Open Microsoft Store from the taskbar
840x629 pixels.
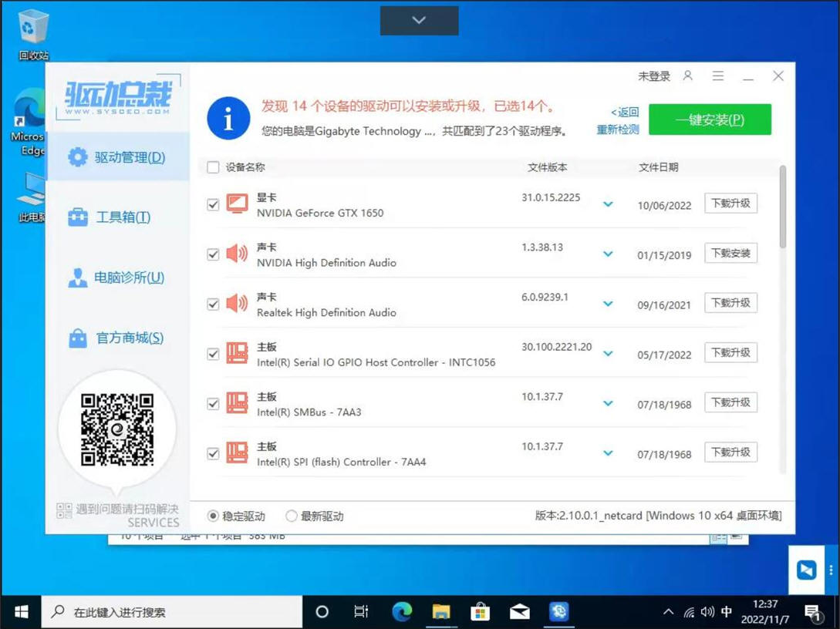tap(480, 612)
